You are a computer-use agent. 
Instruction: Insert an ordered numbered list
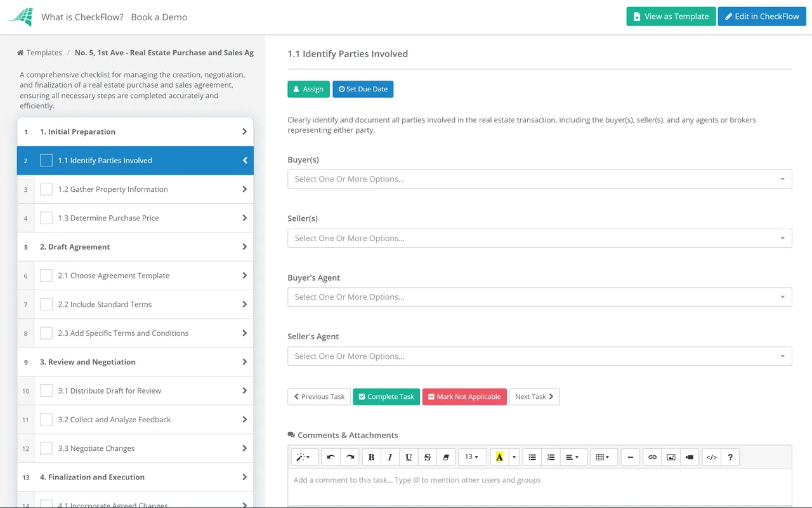pos(551,457)
